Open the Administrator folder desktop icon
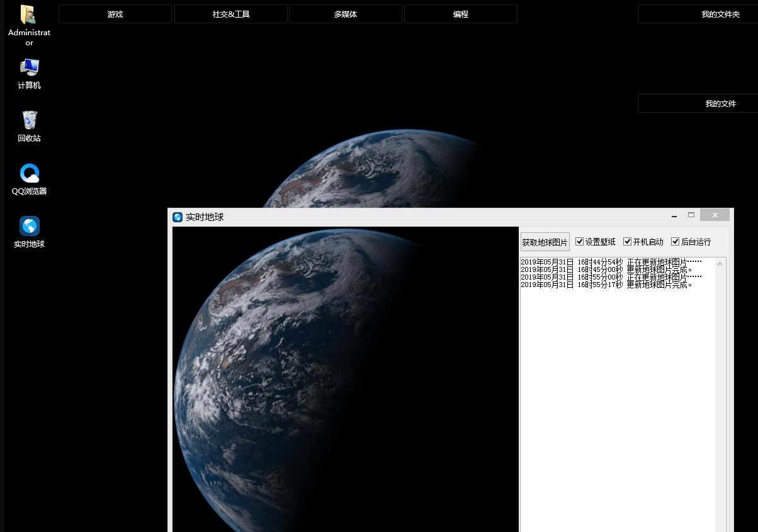Image resolution: width=758 pixels, height=532 pixels. (29, 16)
